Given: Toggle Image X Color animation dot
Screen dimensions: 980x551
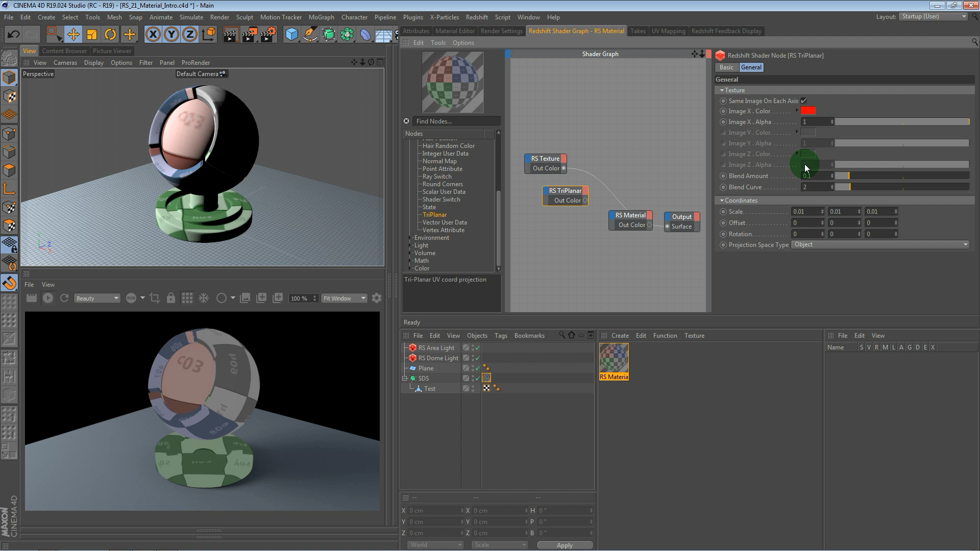Looking at the screenshot, I should coord(723,111).
